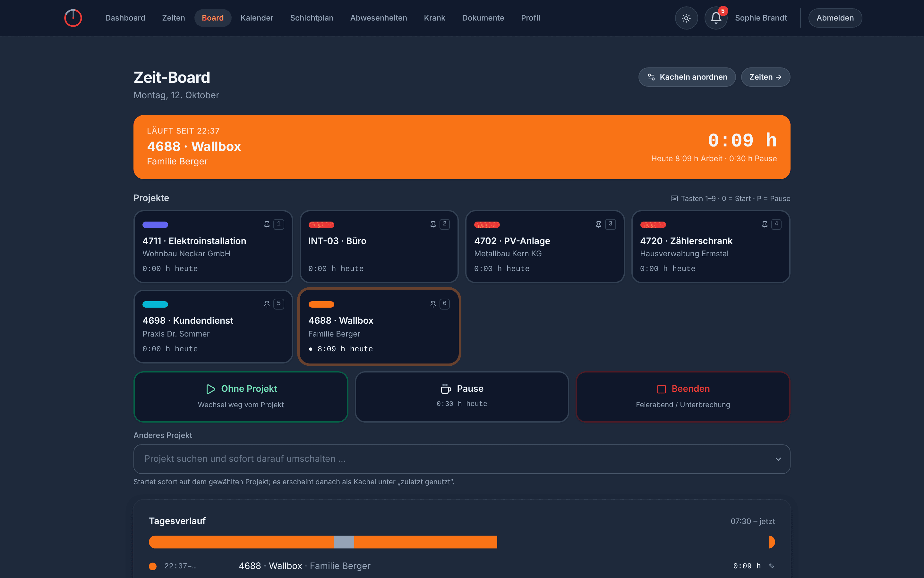
Task: Open Dokumente in navigation
Action: (483, 18)
